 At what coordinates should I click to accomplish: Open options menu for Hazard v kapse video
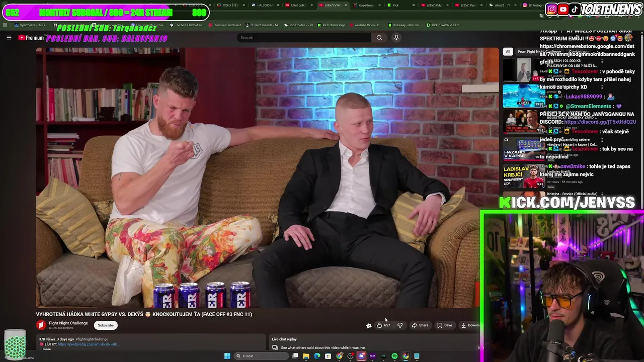(x=602, y=140)
